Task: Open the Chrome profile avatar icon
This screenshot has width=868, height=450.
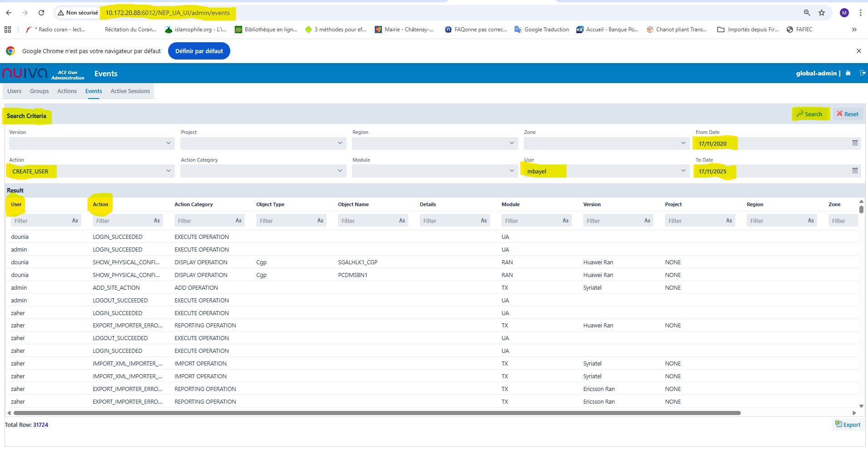Action: (x=844, y=13)
